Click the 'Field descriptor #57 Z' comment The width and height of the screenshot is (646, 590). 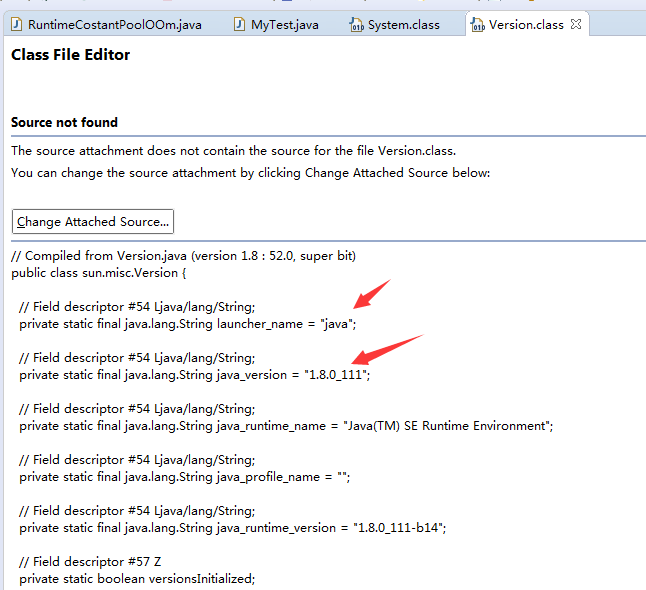point(90,562)
